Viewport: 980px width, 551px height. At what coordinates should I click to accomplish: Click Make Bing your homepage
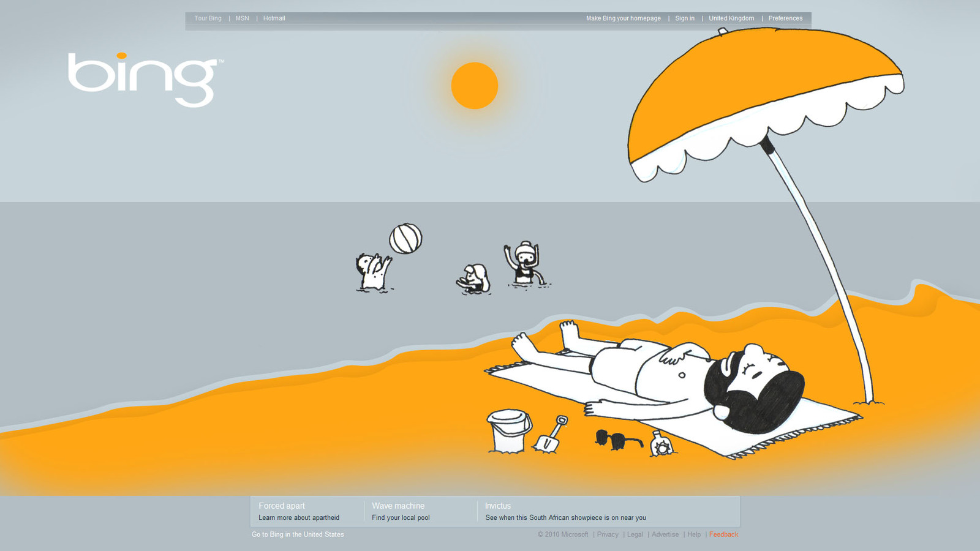pyautogui.click(x=624, y=18)
